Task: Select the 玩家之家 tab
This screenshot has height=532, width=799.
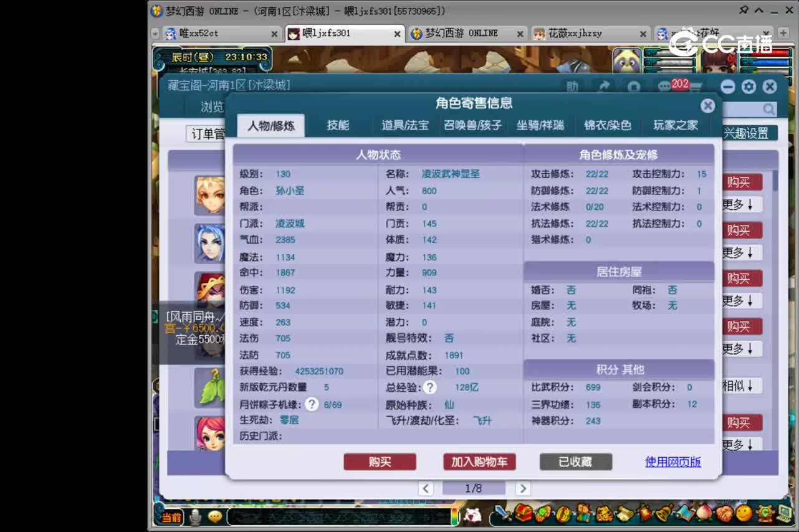Action: pyautogui.click(x=676, y=125)
